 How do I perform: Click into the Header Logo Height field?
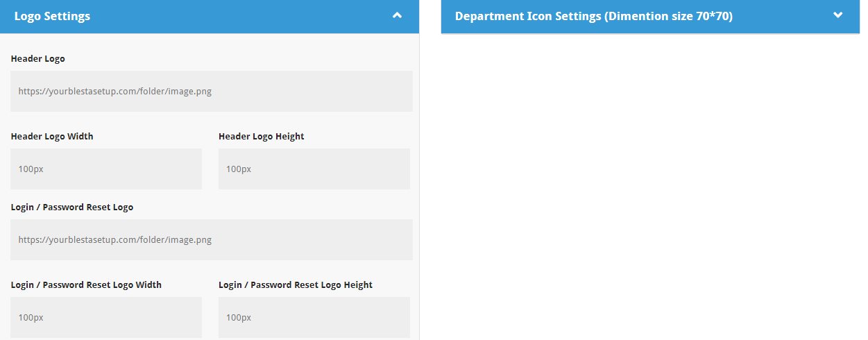tap(314, 169)
